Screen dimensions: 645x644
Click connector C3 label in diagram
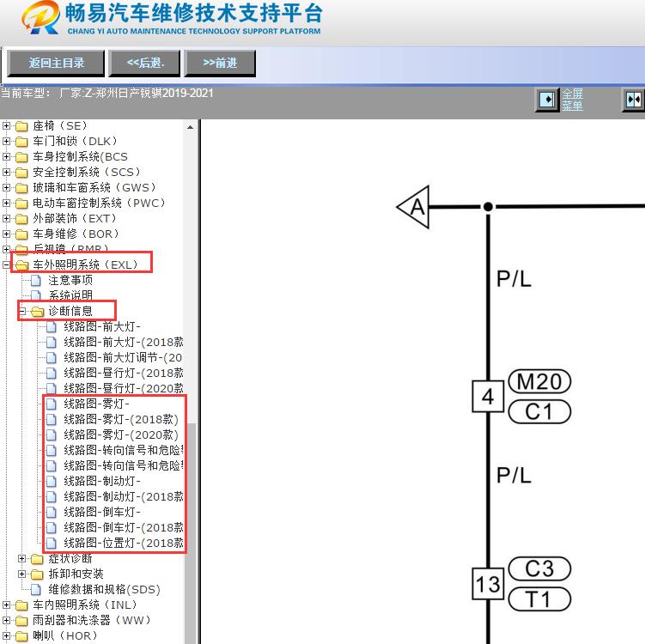(x=539, y=568)
